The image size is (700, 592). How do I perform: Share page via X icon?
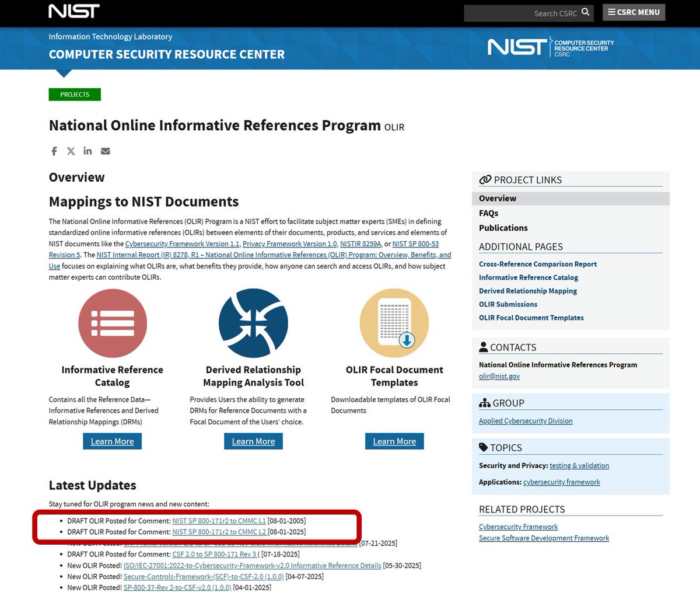71,151
